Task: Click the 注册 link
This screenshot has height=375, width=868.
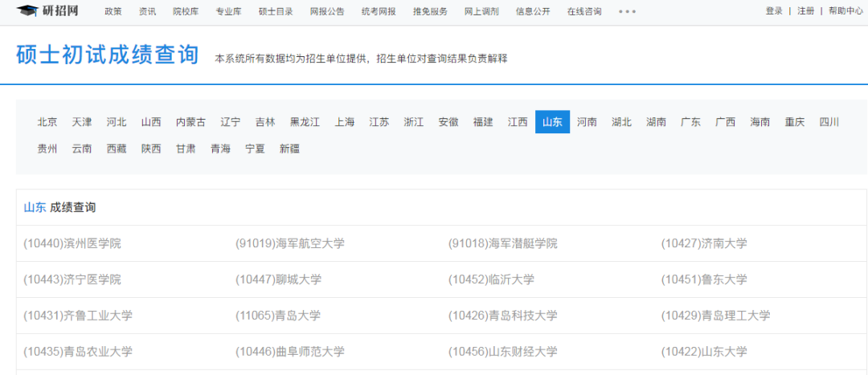Action: tap(805, 11)
